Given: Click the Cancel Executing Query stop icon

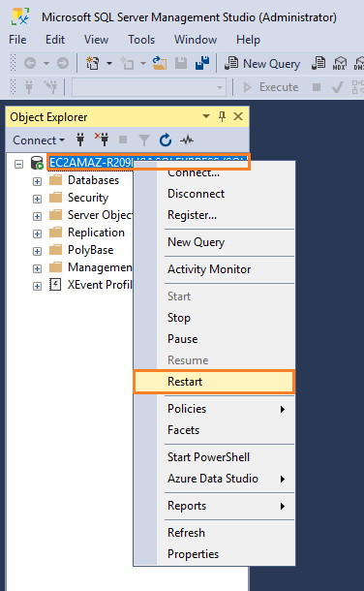Looking at the screenshot, I should click(317, 87).
